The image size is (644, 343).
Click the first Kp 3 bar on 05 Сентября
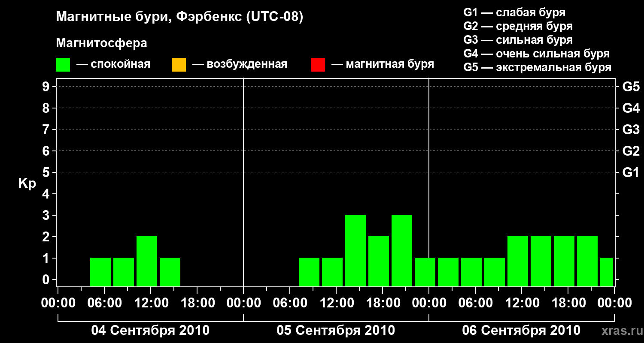point(355,250)
